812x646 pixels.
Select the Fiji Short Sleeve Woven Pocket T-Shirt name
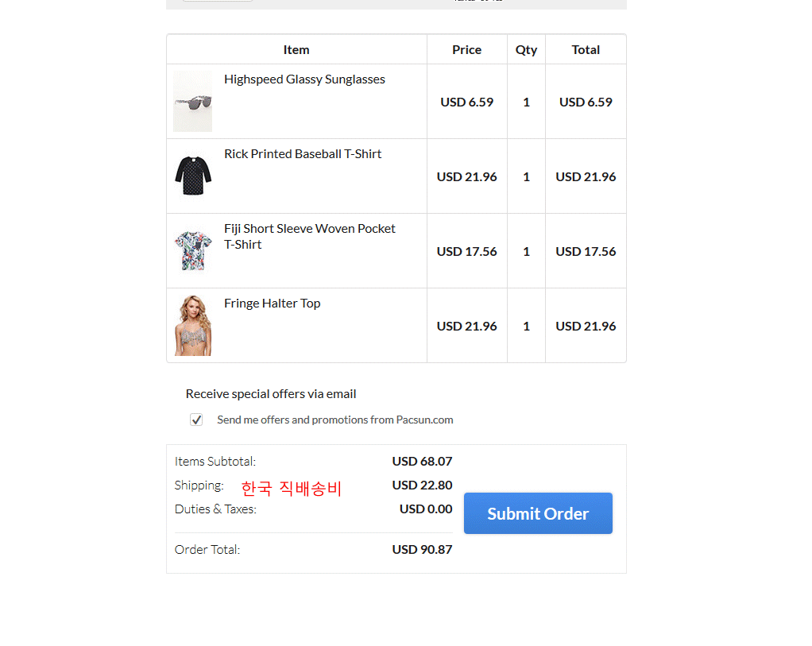pyautogui.click(x=309, y=236)
